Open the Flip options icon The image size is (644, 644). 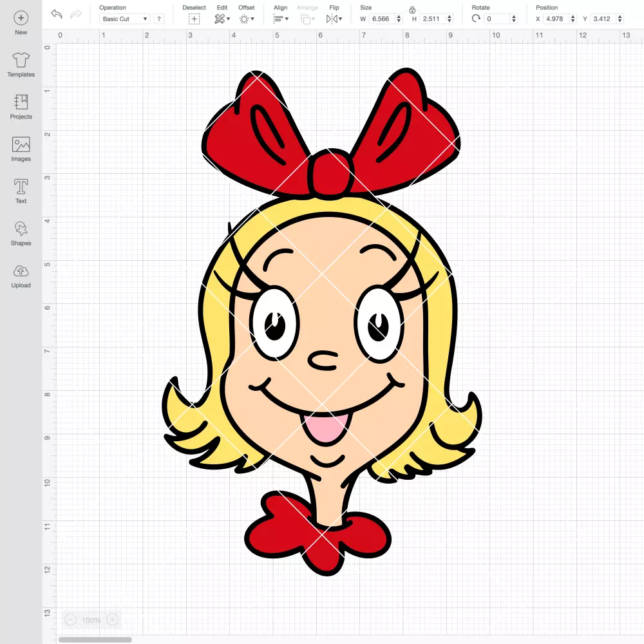coord(332,19)
